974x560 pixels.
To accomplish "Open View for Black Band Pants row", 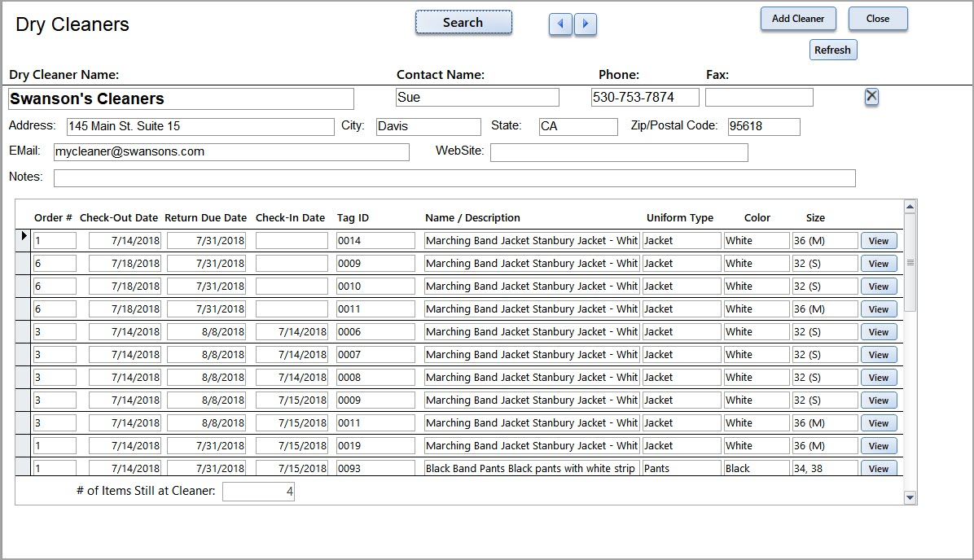I will pos(878,469).
